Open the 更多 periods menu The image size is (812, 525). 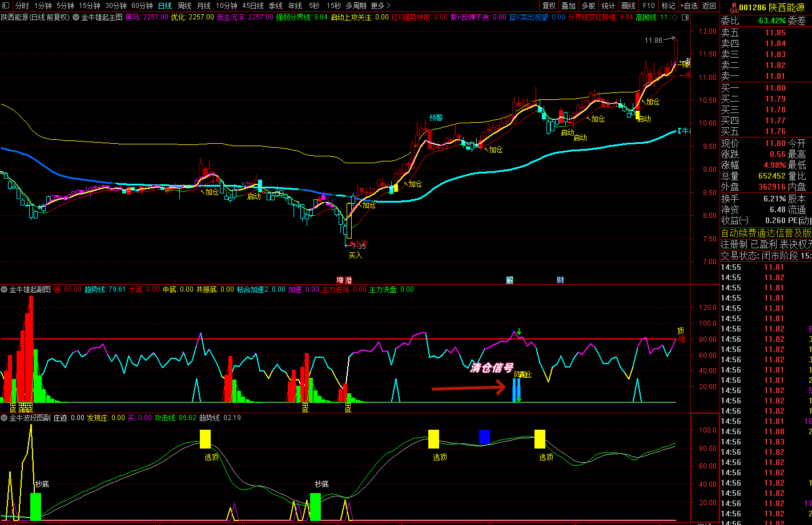(x=380, y=6)
